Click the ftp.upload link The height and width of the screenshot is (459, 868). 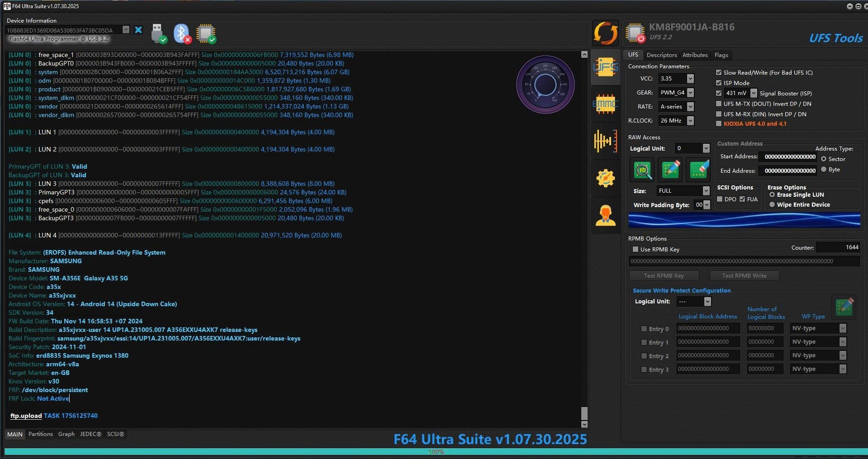[26, 416]
